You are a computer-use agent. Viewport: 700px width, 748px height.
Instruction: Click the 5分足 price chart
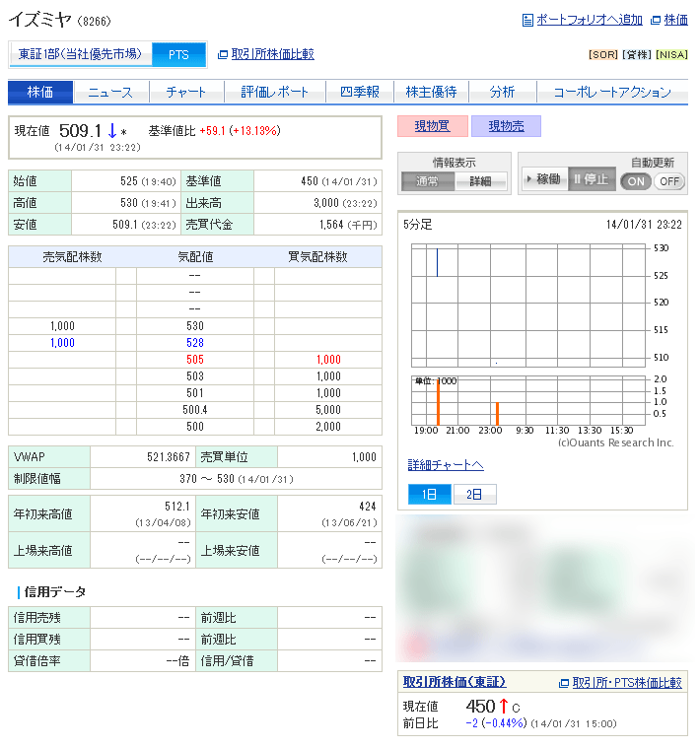click(x=528, y=306)
